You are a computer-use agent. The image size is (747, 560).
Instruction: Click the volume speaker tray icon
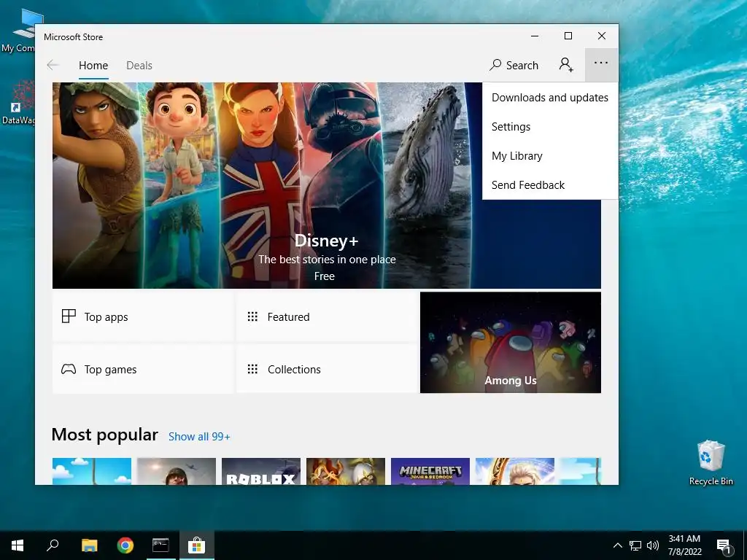tap(653, 545)
